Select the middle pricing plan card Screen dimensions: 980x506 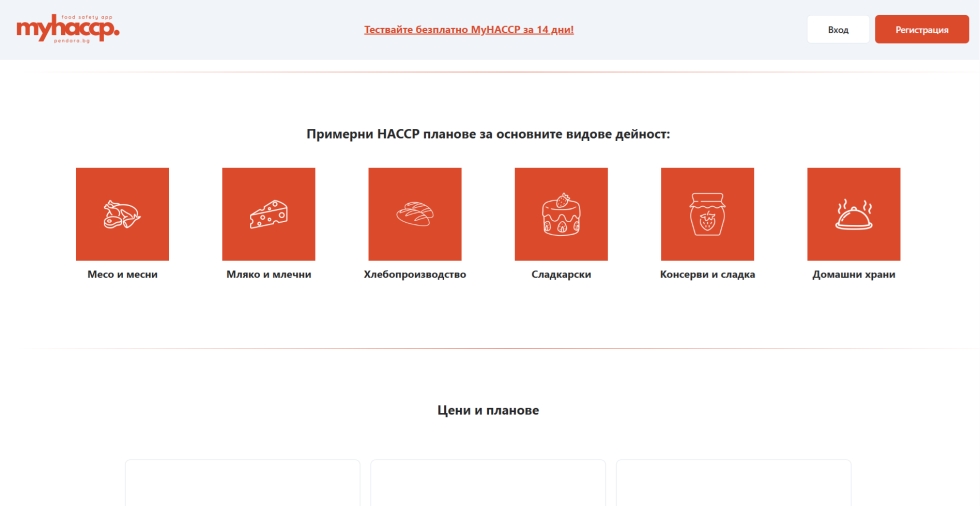tap(488, 483)
